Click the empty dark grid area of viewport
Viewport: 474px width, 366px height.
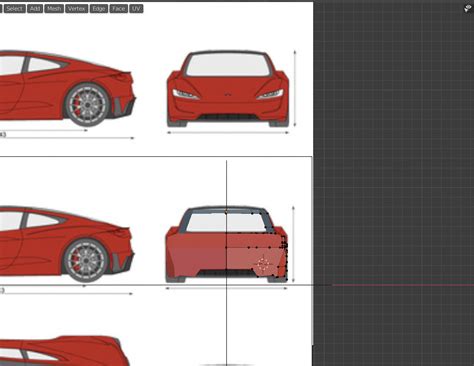(x=393, y=150)
